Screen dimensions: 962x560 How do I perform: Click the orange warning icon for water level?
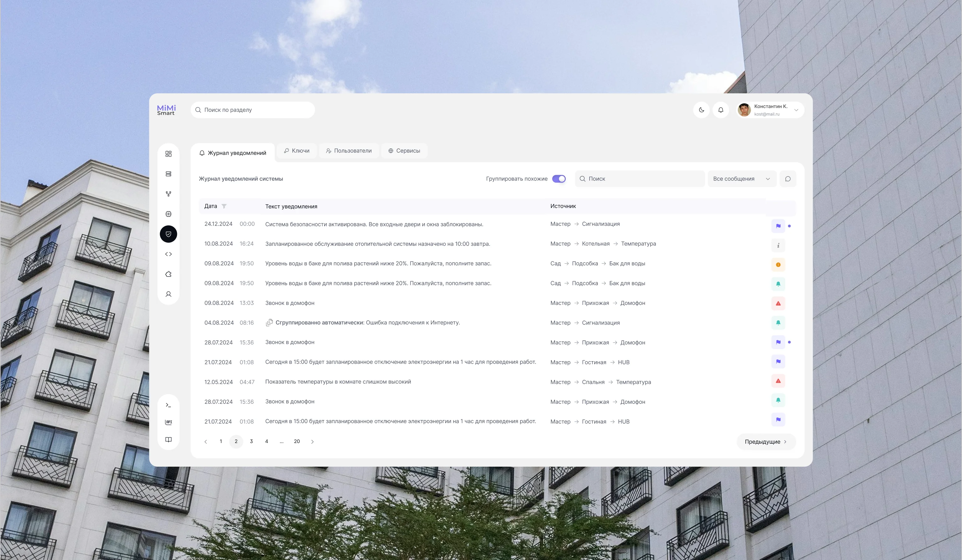(x=778, y=265)
